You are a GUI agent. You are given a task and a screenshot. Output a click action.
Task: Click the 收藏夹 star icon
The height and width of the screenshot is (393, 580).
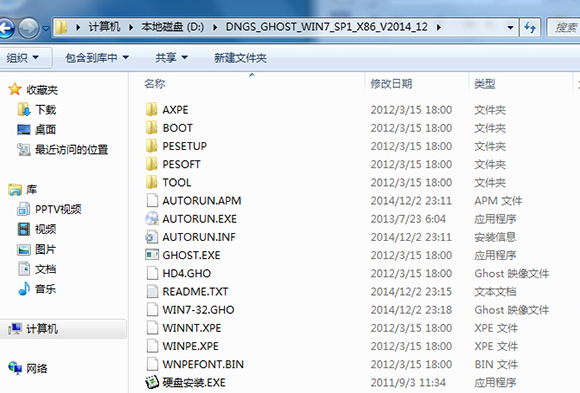[15, 89]
